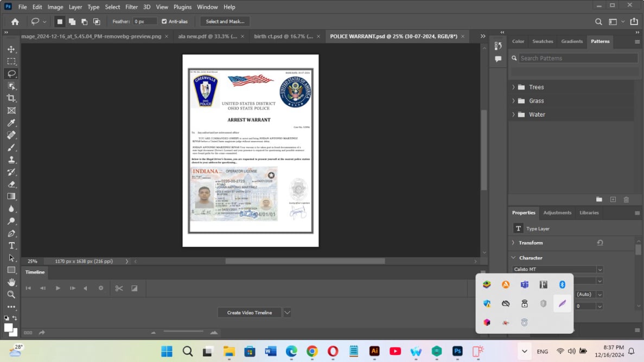Click the Feather value field

[144, 21]
